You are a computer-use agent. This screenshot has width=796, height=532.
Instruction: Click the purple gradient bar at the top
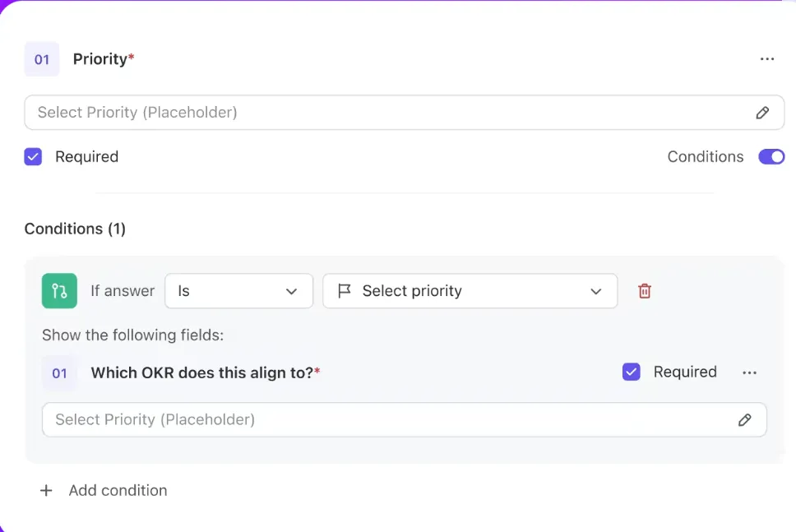[398, 3]
